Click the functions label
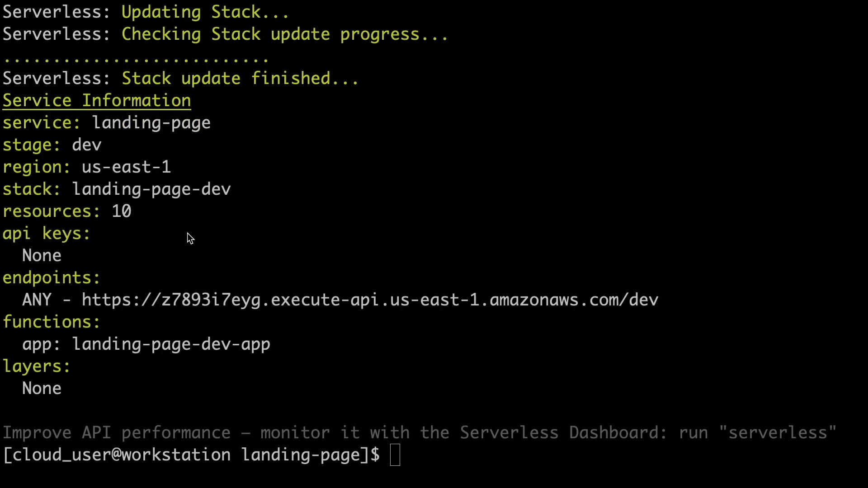This screenshot has height=488, width=868. [52, 322]
